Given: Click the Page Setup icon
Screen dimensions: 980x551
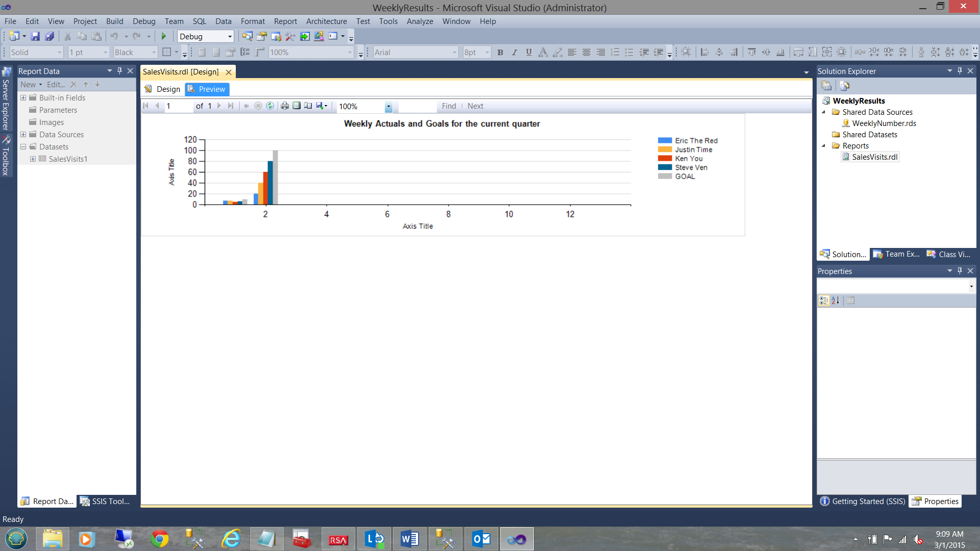Looking at the screenshot, I should click(x=308, y=106).
